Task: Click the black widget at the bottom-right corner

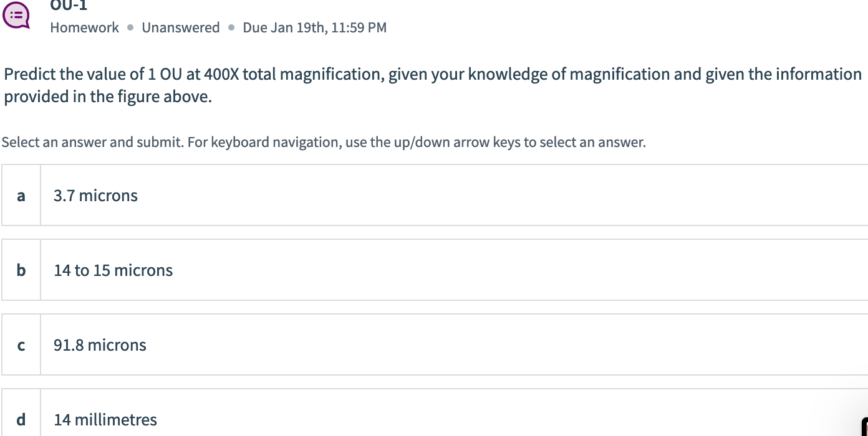Action: pos(865,427)
